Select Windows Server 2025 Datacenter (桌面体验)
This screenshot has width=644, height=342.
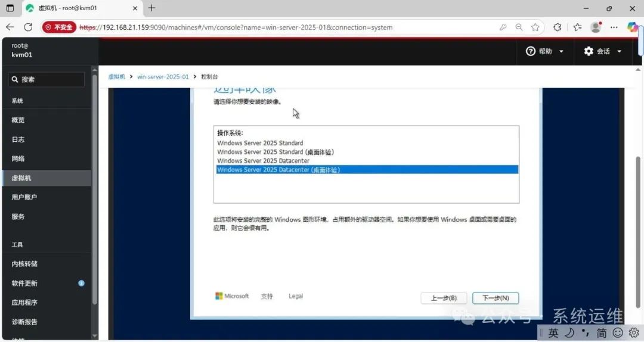(367, 170)
